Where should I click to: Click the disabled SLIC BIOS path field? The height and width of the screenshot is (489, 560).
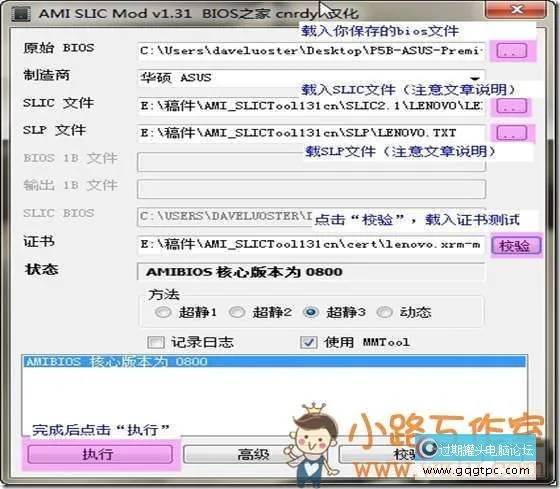coord(311,216)
